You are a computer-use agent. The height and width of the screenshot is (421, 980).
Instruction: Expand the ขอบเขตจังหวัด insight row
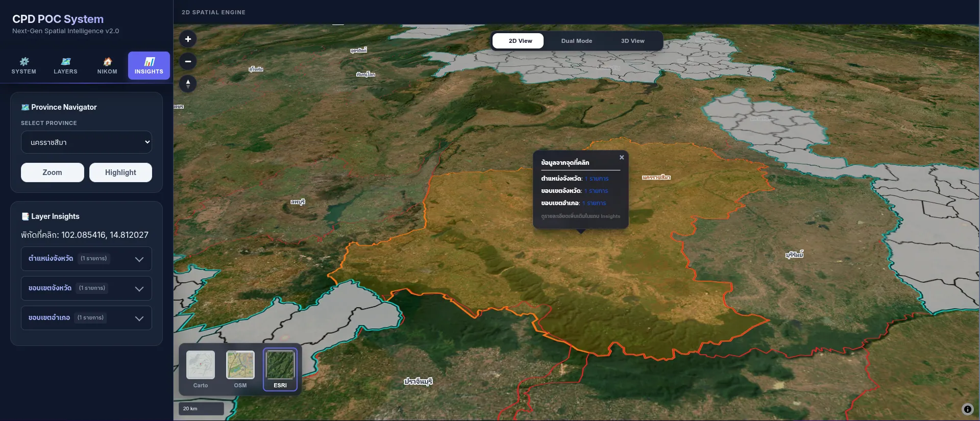coord(86,288)
